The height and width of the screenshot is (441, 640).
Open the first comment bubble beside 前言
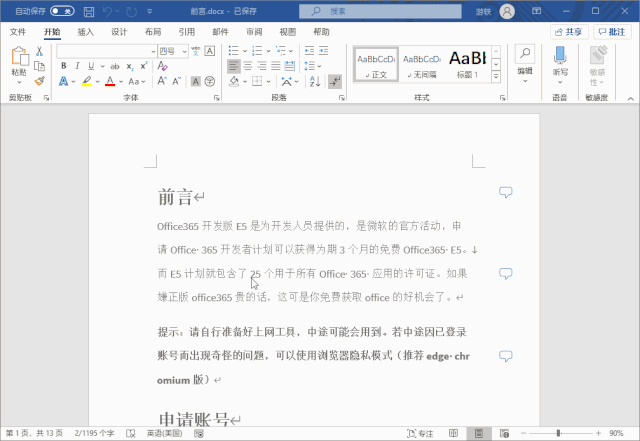(x=505, y=192)
